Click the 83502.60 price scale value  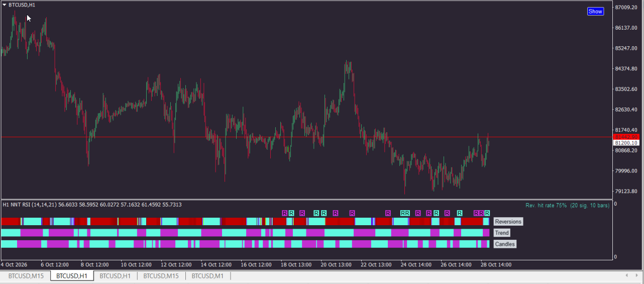tap(626, 89)
